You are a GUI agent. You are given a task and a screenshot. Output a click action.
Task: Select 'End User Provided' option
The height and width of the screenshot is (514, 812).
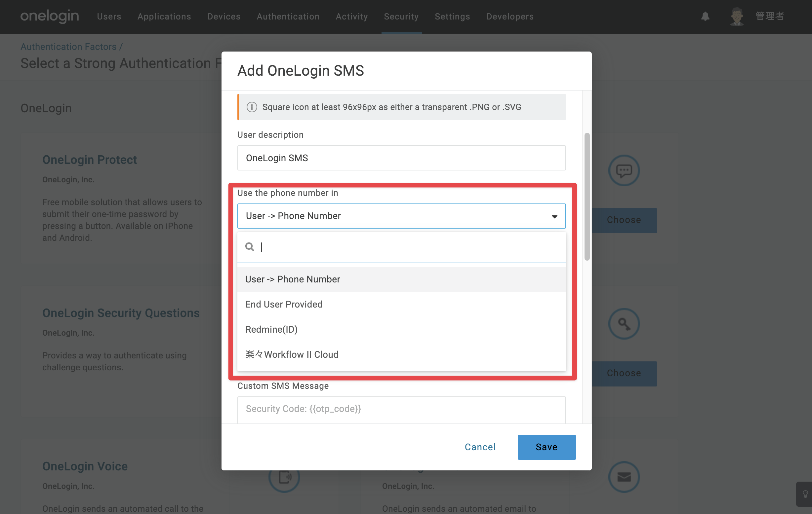click(x=401, y=304)
